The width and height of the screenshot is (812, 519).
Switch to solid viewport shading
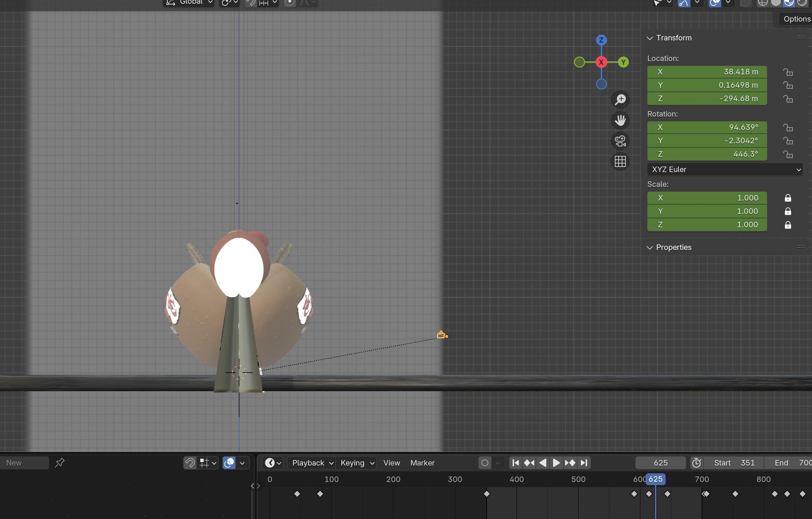tap(776, 3)
